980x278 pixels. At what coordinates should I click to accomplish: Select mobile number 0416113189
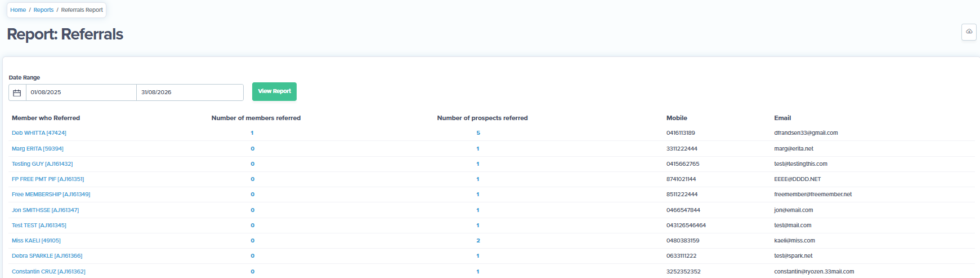point(681,133)
